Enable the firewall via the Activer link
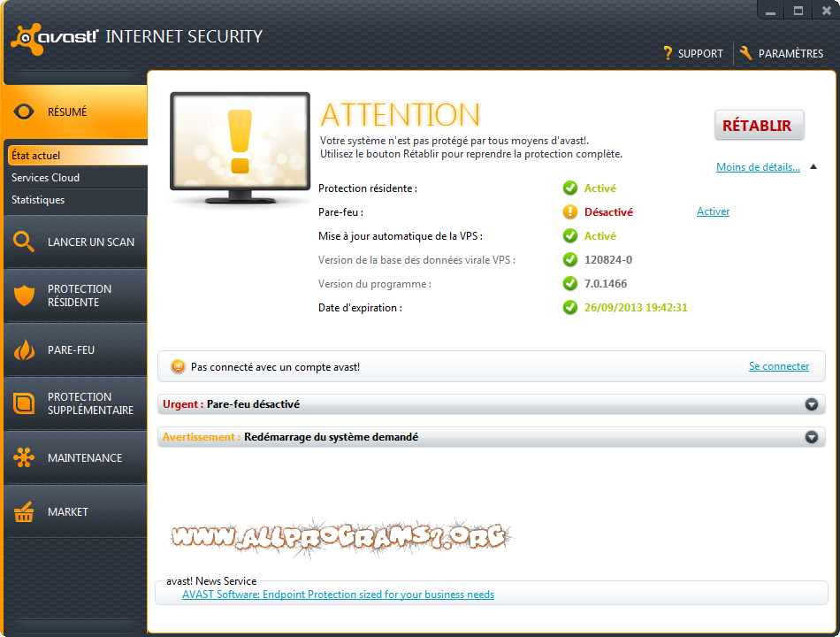Image resolution: width=840 pixels, height=637 pixels. coord(713,211)
